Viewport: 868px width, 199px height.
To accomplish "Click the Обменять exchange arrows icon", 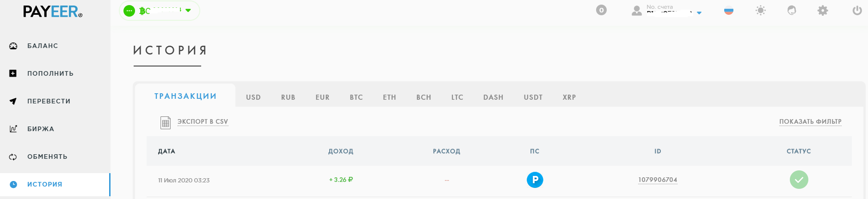I will point(13,157).
